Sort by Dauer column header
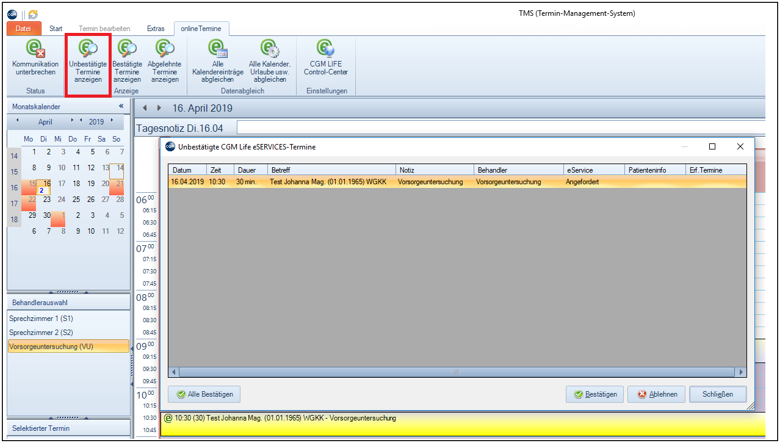 click(251, 170)
